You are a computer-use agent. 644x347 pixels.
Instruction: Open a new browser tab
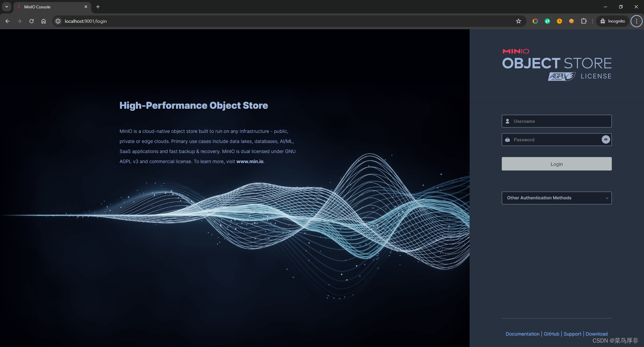pyautogui.click(x=98, y=7)
